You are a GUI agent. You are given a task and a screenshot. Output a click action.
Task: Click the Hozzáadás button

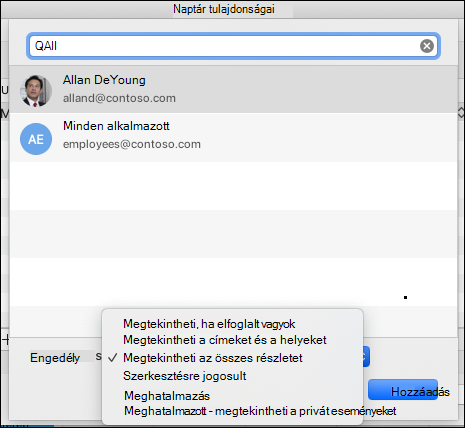point(403,389)
